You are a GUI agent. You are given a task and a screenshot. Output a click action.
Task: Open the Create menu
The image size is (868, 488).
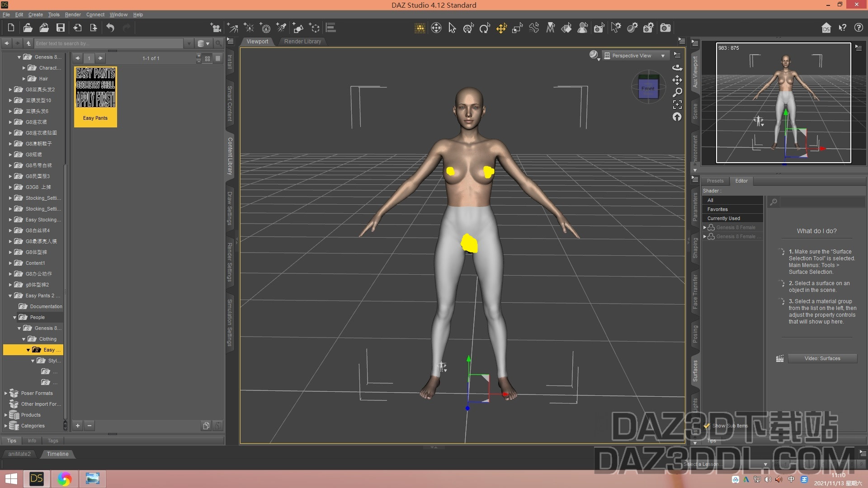pos(35,14)
